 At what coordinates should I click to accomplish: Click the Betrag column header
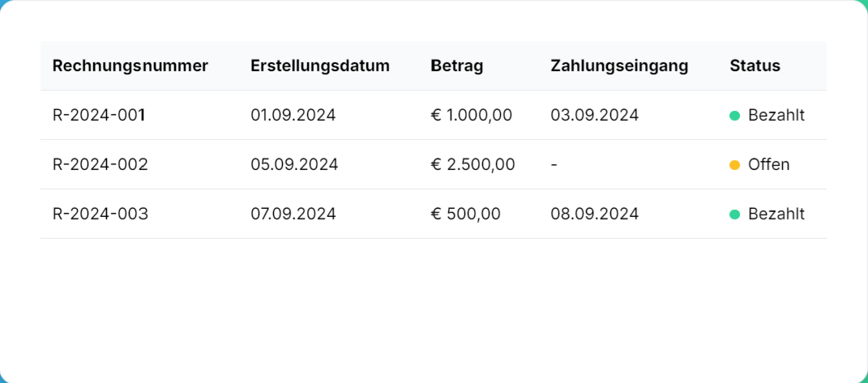(457, 66)
